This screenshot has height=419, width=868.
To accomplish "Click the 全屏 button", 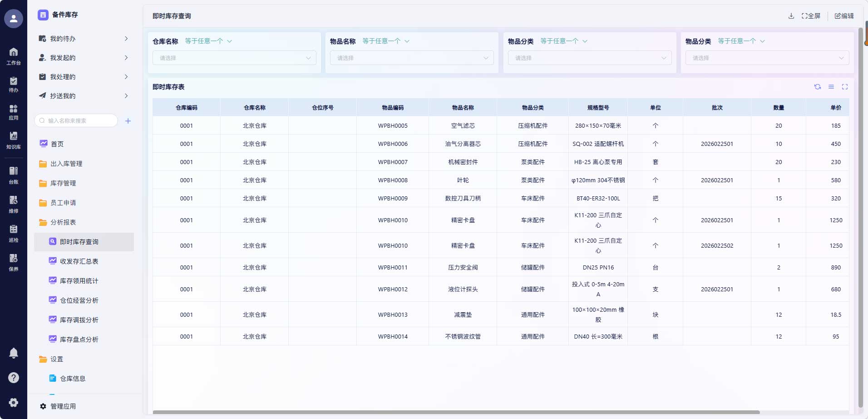I will [811, 16].
